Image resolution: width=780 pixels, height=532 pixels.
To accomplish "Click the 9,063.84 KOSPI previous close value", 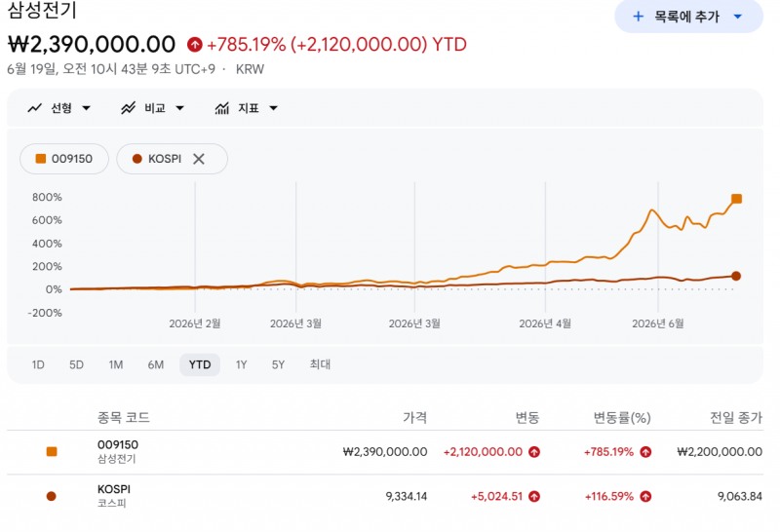I will (x=740, y=496).
